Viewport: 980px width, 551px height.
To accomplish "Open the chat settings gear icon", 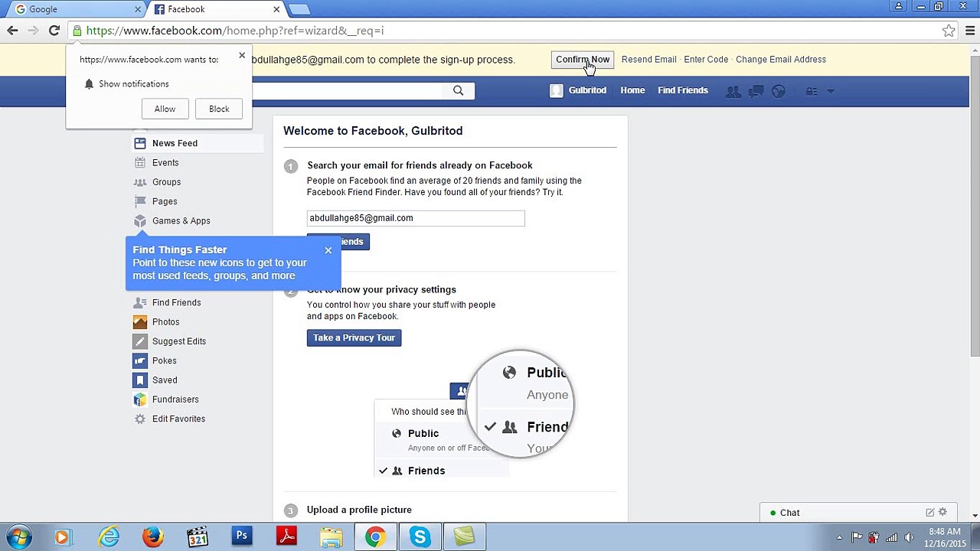I will click(942, 512).
